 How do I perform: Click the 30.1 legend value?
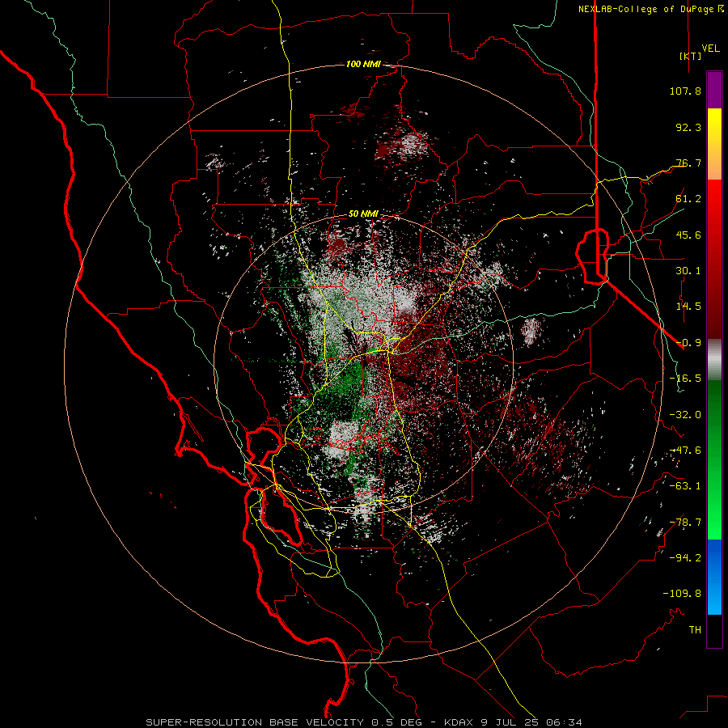[688, 271]
